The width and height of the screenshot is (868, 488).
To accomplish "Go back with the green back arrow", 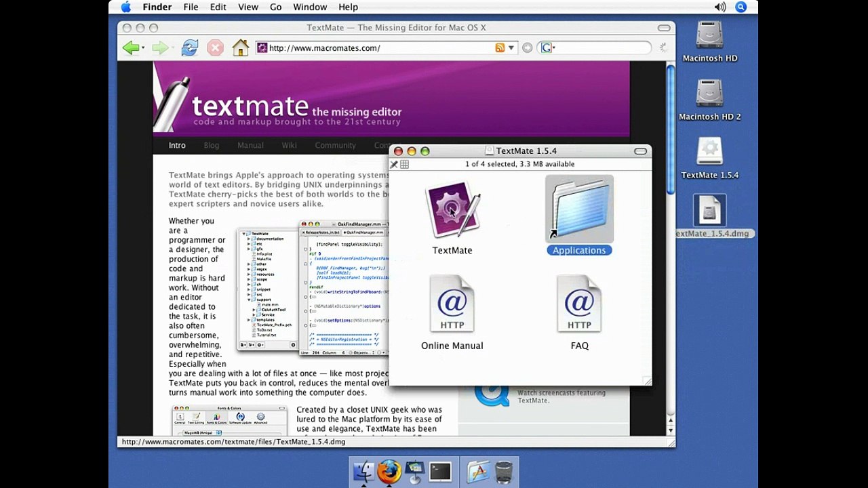I will point(130,47).
